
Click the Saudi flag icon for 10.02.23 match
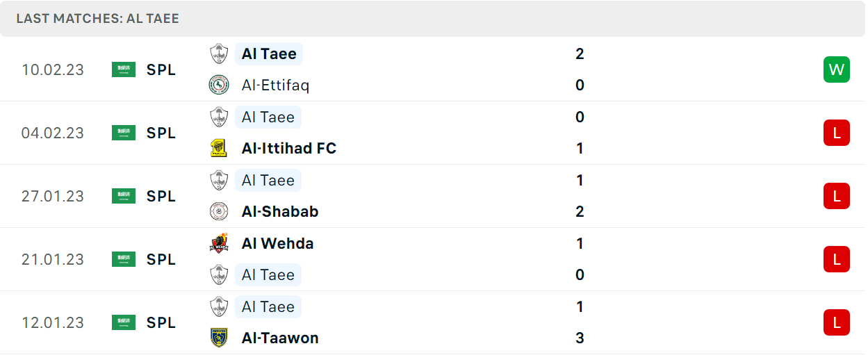tap(124, 69)
